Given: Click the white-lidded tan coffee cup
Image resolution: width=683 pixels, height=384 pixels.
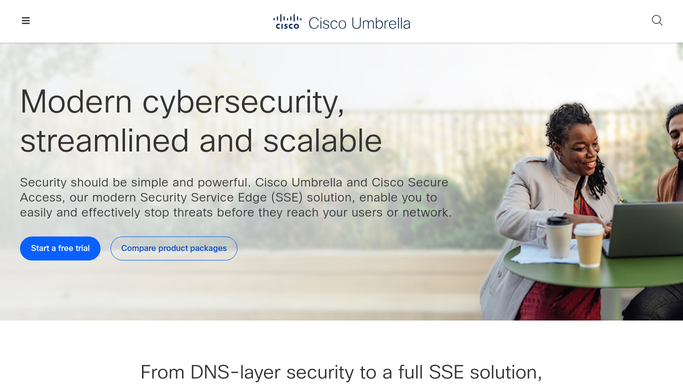Looking at the screenshot, I should (x=589, y=244).
